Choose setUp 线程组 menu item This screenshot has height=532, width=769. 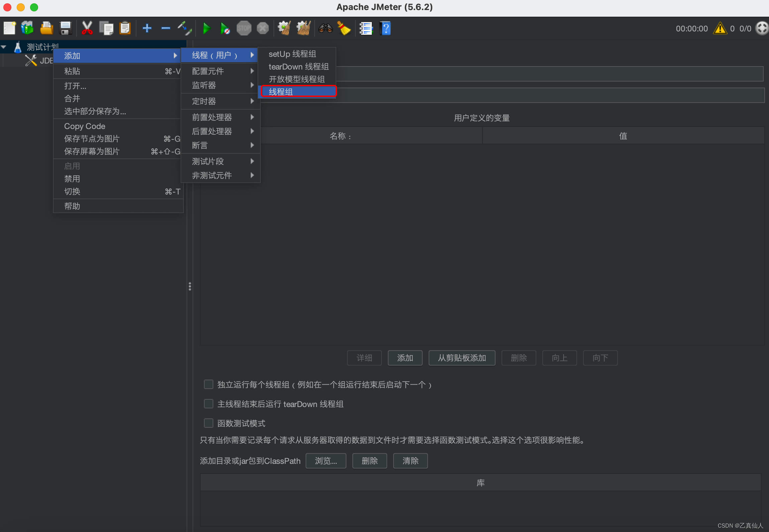click(297, 54)
